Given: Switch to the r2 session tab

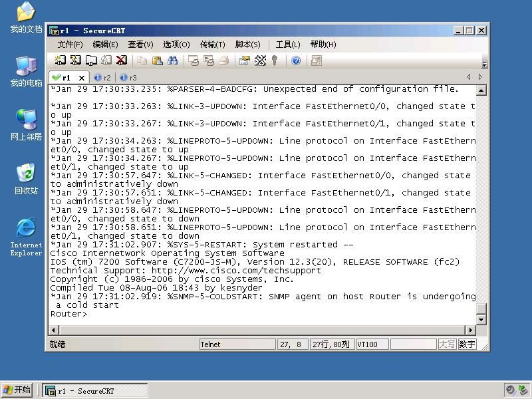Looking at the screenshot, I should [x=103, y=78].
